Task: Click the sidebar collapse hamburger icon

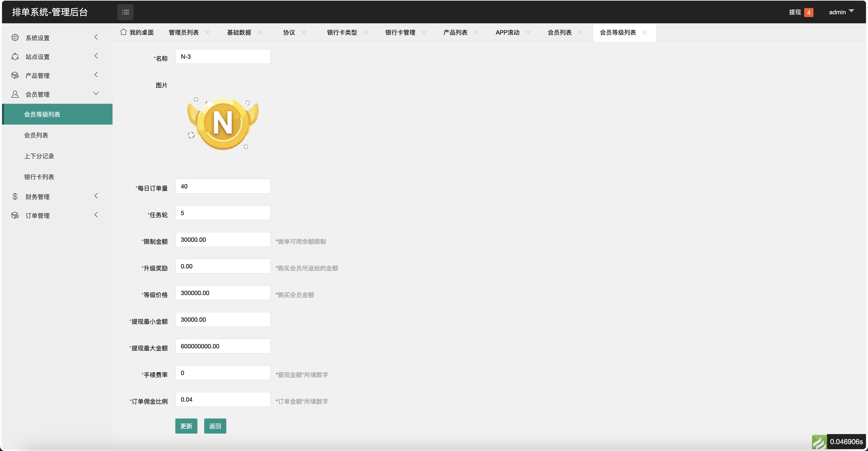Action: (x=125, y=12)
